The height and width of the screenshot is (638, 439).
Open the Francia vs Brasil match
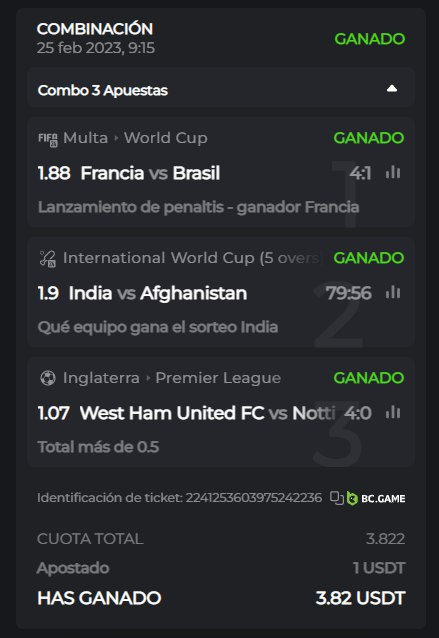coord(150,173)
